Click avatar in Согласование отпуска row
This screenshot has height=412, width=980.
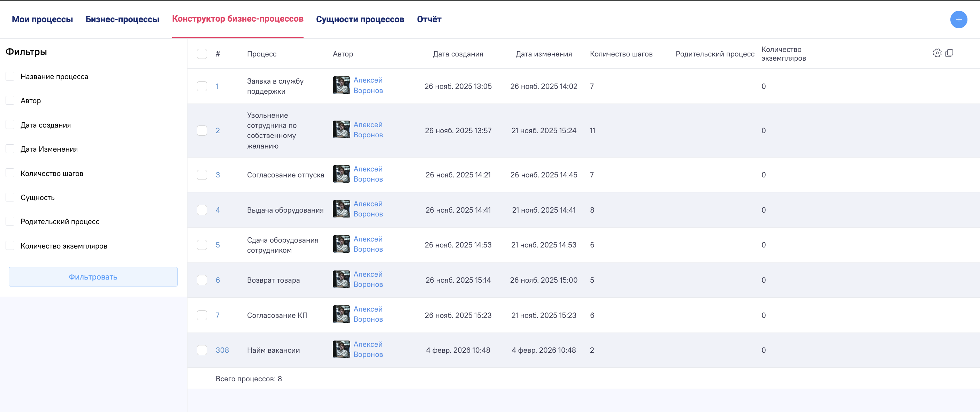click(341, 174)
